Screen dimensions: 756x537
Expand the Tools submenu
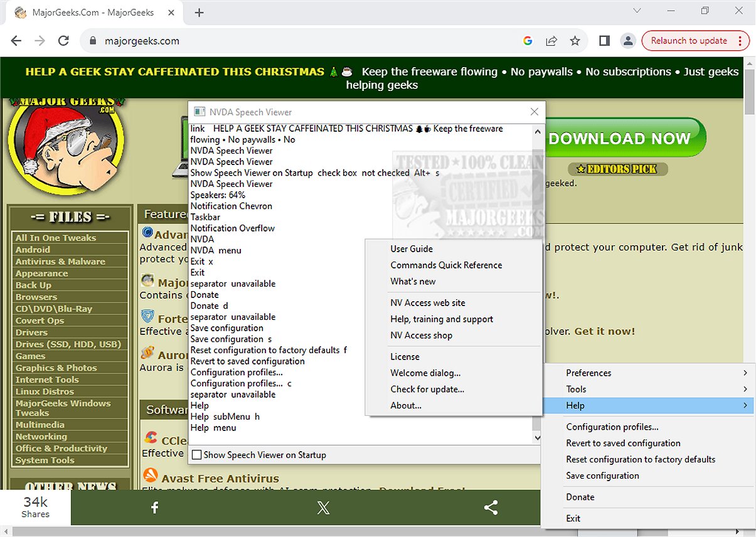click(x=650, y=389)
